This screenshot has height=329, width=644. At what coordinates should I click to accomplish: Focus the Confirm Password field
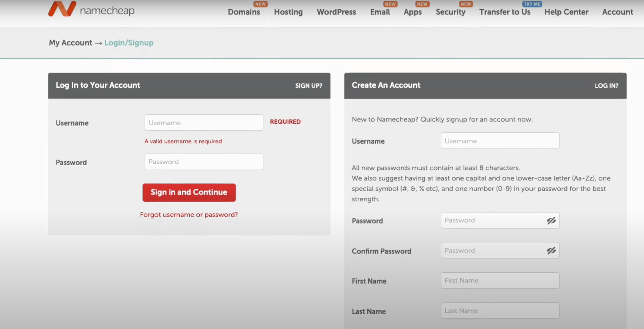(500, 250)
